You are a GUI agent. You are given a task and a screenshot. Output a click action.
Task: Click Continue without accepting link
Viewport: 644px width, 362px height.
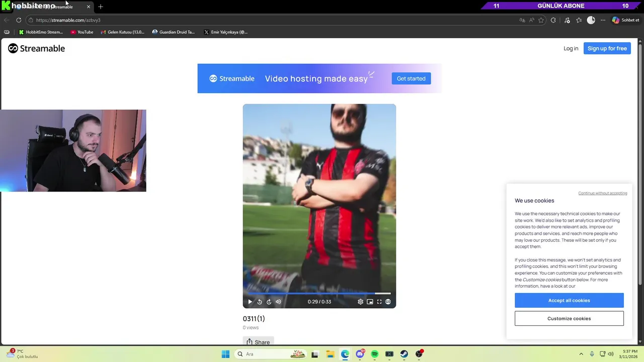602,193
